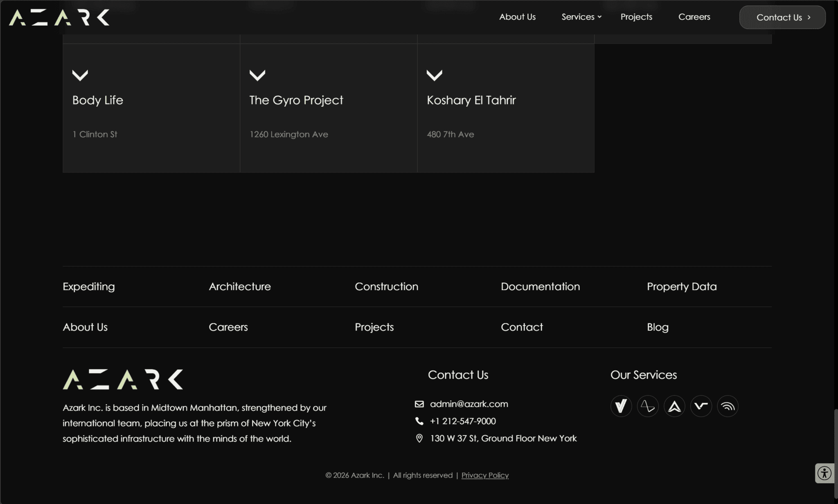Open the Projects footer link
838x504 pixels.
[x=374, y=327]
